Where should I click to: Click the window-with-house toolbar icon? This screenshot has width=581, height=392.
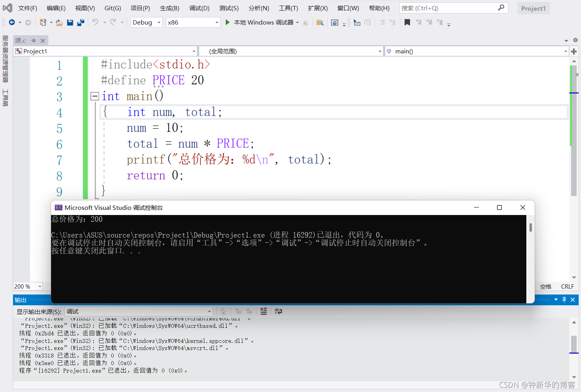(x=335, y=23)
